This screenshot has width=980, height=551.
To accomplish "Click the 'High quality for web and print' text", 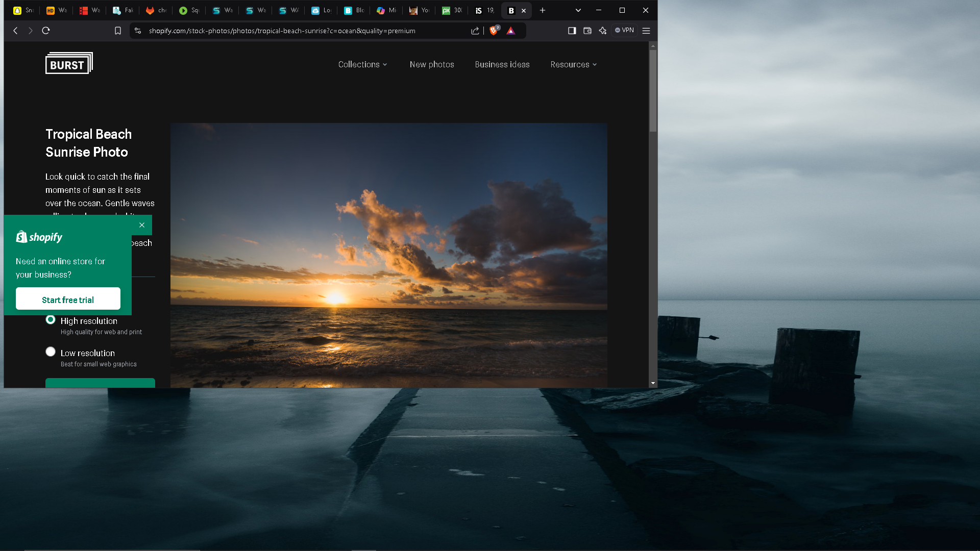I will point(101,332).
